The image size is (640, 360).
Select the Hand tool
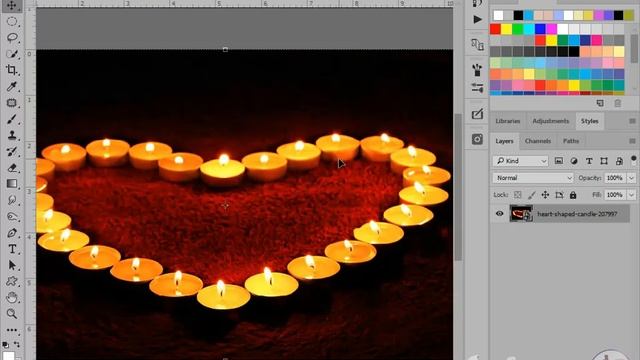11,298
